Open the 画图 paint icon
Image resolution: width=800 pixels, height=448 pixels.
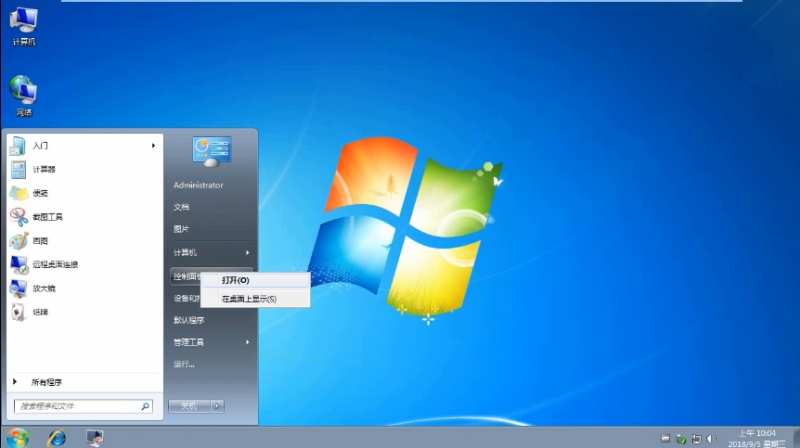pyautogui.click(x=19, y=241)
